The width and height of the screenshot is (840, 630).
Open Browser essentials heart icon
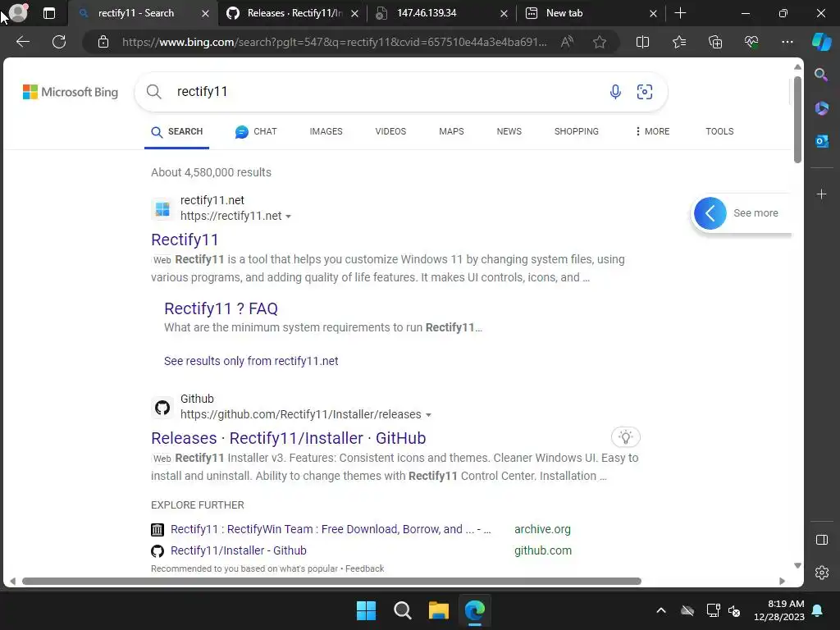click(751, 42)
